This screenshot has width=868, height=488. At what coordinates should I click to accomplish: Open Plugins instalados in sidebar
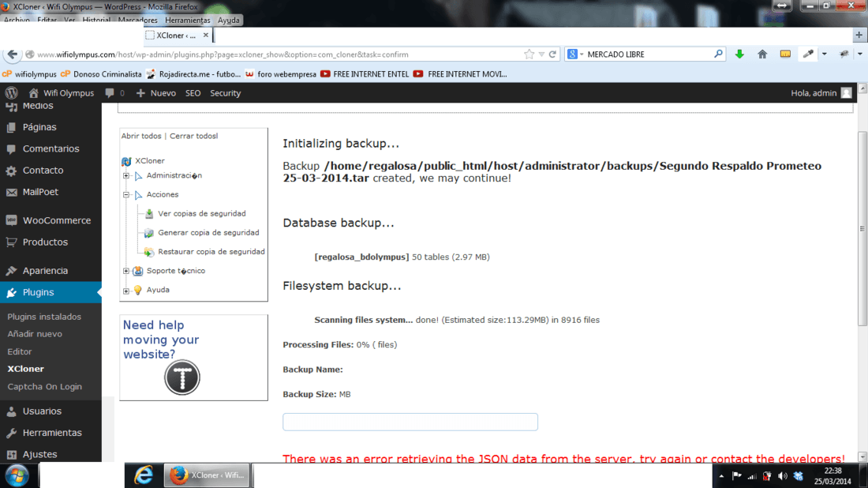click(44, 317)
